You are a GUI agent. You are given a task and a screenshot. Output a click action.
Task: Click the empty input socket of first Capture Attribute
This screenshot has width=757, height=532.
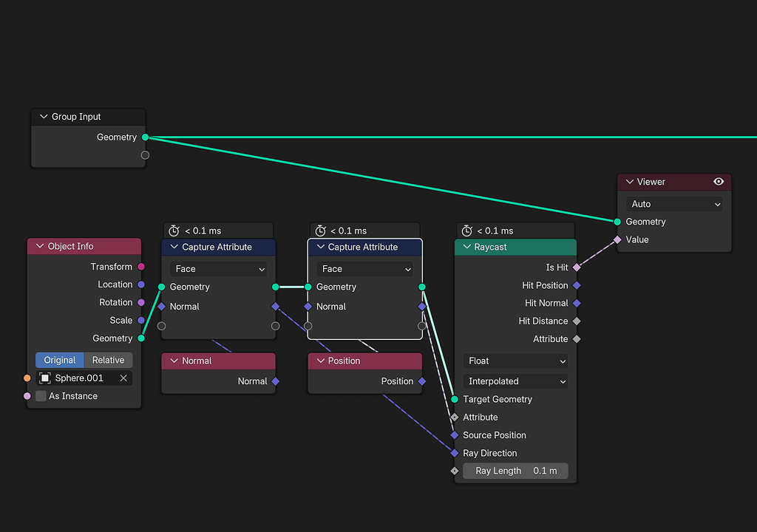click(x=162, y=326)
